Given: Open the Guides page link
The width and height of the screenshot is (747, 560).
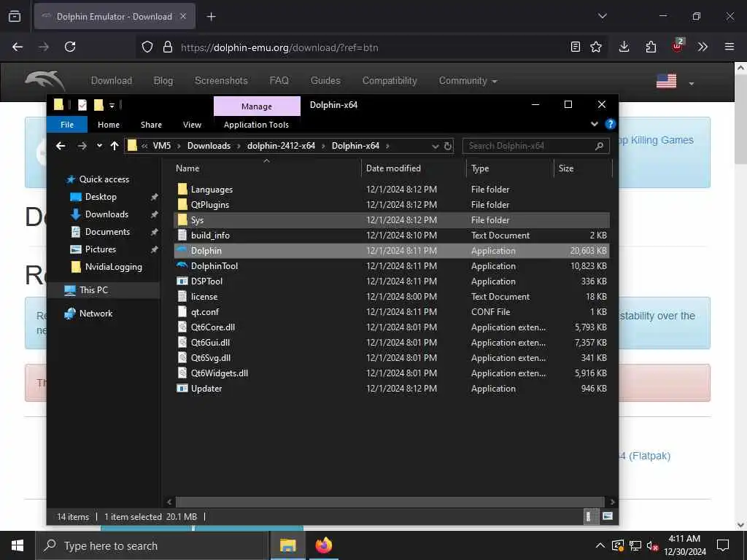Looking at the screenshot, I should click(325, 80).
